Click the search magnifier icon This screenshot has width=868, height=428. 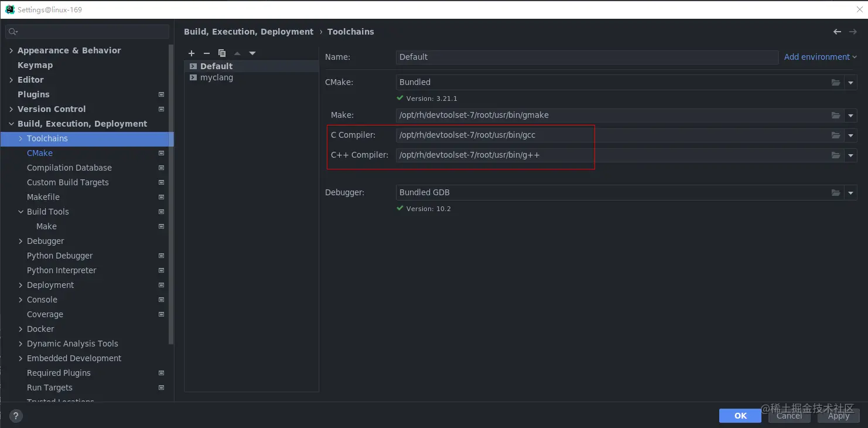point(13,32)
